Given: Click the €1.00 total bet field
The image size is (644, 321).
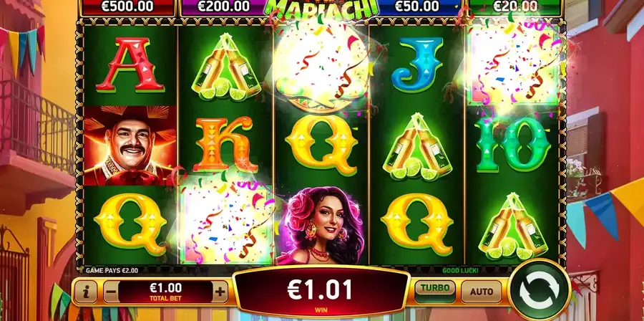Looking at the screenshot, I should (x=165, y=292).
